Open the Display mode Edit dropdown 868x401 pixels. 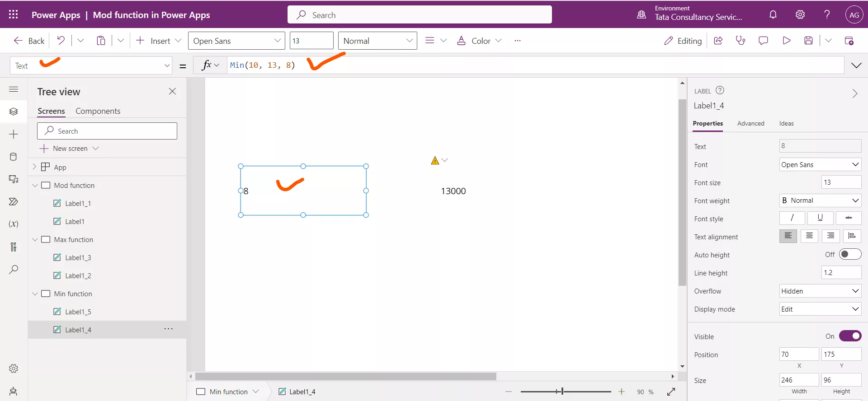(820, 309)
